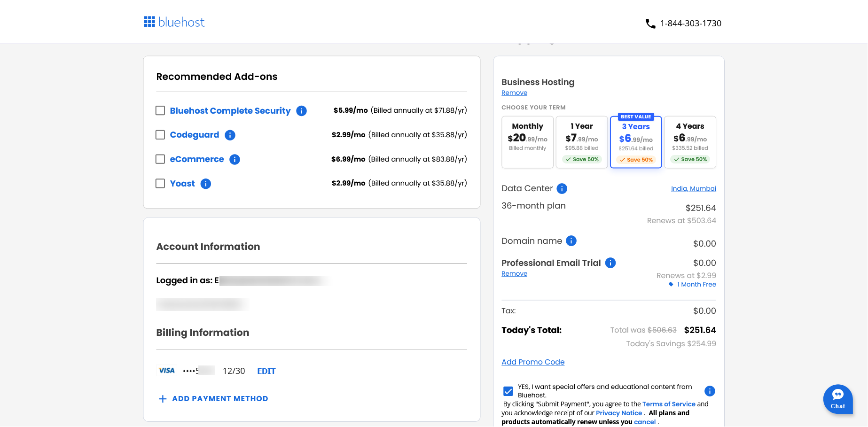This screenshot has width=868, height=427.
Task: Click Save 50% badge under 1 Year
Action: [582, 159]
